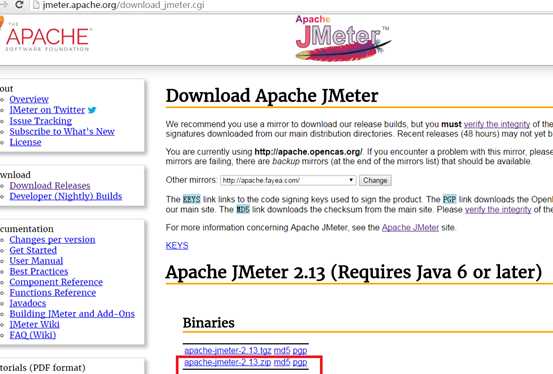The height and width of the screenshot is (374, 553).
Task: Open the FAQ (Wiki) link
Action: point(33,335)
